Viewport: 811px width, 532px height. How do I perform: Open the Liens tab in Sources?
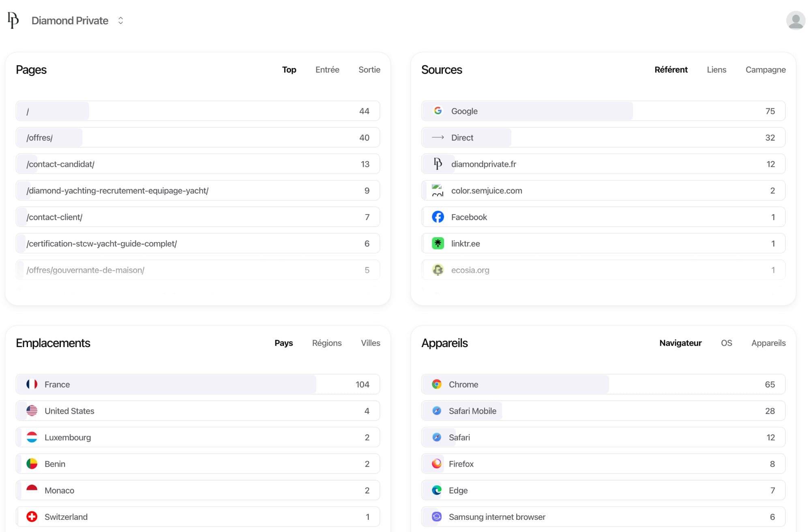[x=717, y=70]
